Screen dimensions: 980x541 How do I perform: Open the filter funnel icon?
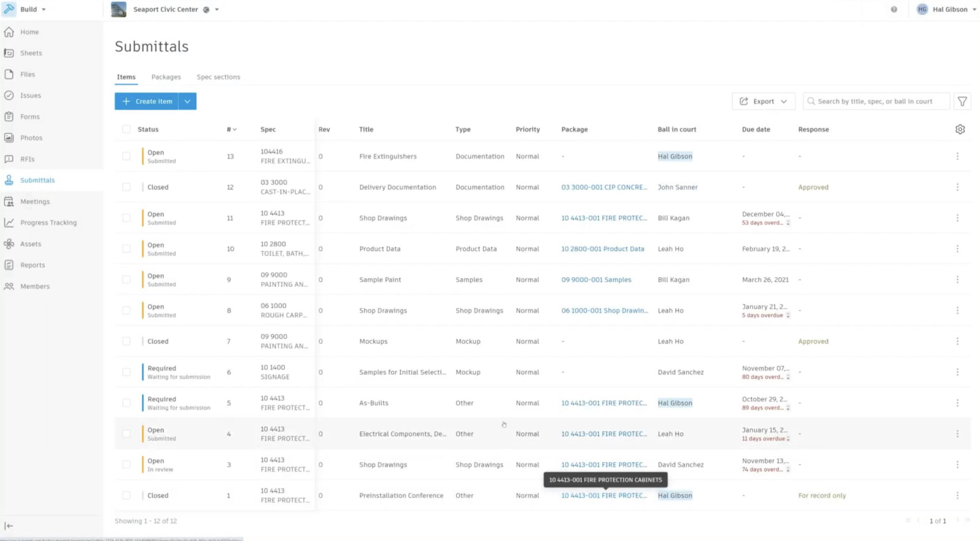[962, 101]
